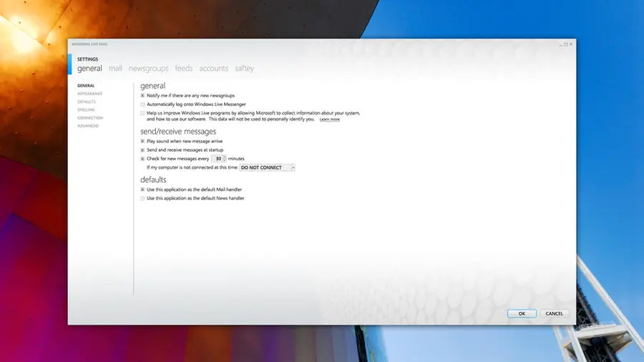Viewport: 644px width, 362px height.
Task: Select APPEARANCE in the left sidebar
Action: point(89,94)
